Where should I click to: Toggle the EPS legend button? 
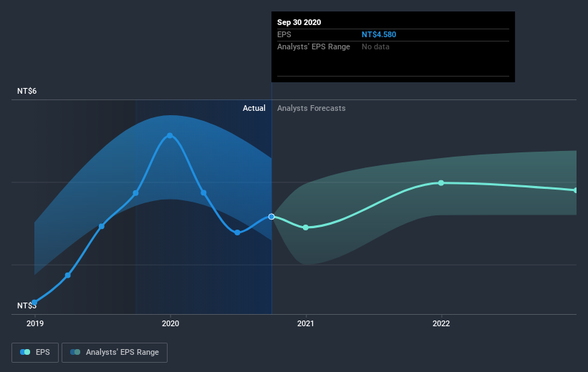[x=35, y=352]
